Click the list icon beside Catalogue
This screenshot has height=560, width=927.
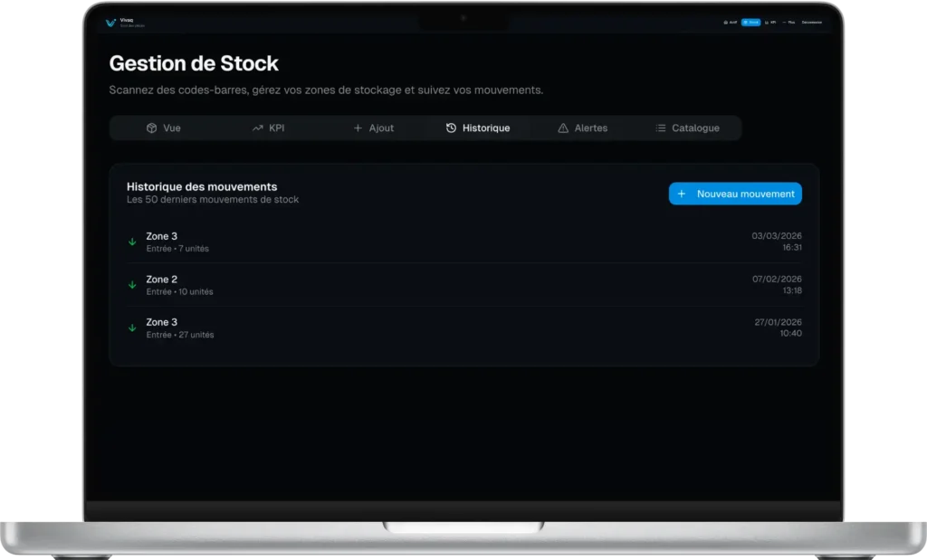coord(661,128)
